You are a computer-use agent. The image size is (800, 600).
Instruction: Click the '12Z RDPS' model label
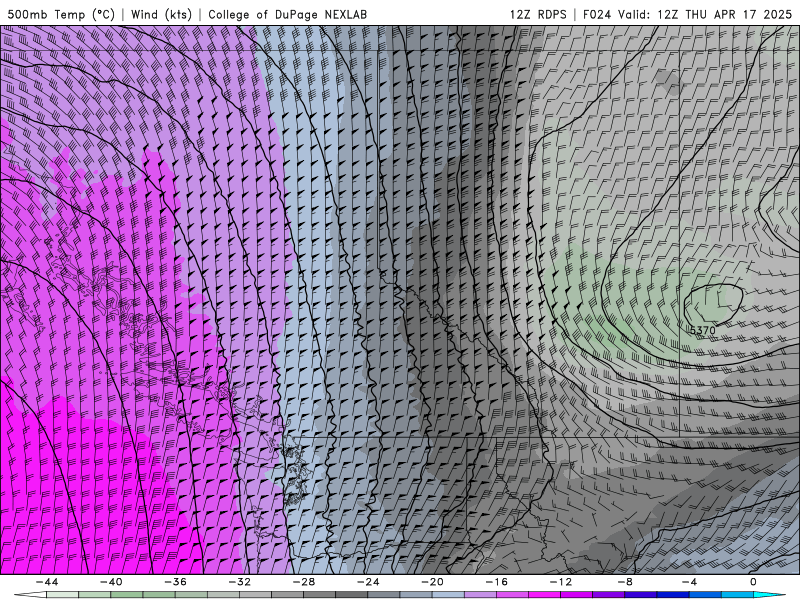click(x=538, y=14)
